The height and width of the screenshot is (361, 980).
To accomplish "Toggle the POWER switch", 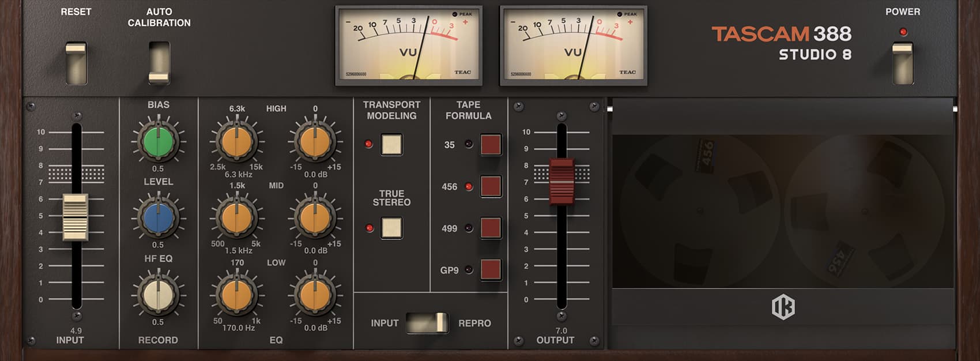I will 902,63.
